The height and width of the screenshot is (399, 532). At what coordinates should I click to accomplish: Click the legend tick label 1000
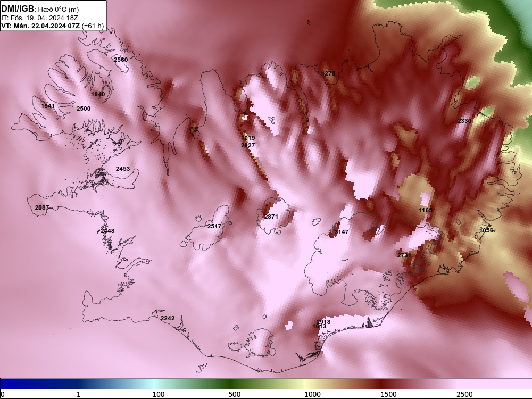[x=312, y=394]
